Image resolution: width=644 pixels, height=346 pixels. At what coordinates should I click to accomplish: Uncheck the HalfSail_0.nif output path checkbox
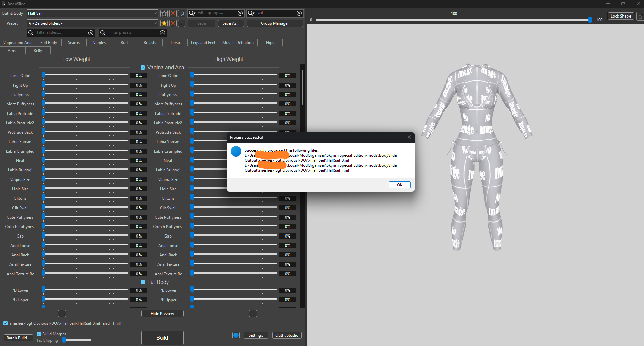6,323
